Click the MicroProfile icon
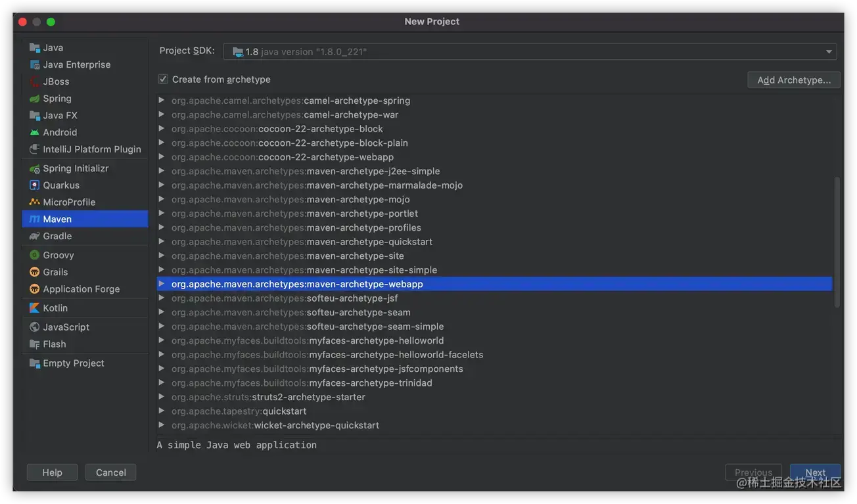The image size is (857, 504). pos(35,202)
